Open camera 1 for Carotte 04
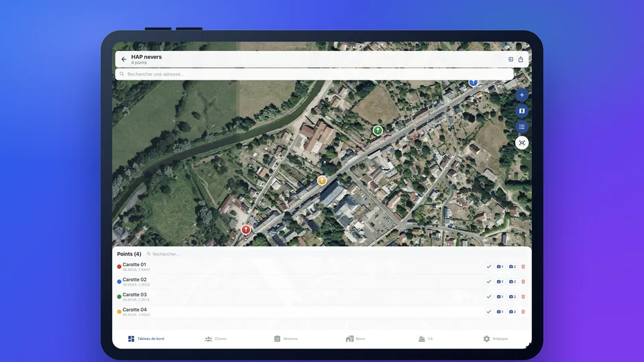644x362 pixels. click(500, 312)
